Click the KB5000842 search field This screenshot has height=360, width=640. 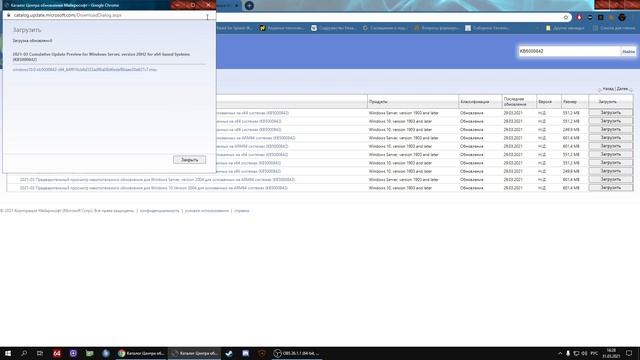569,51
